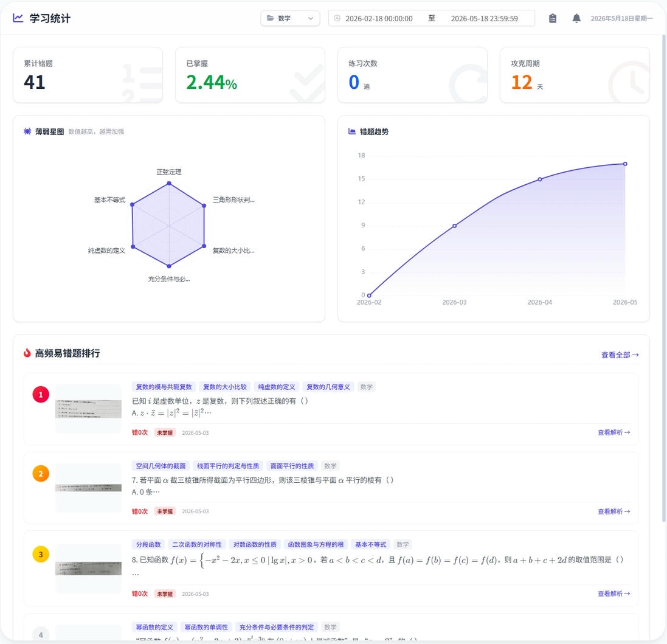Image resolution: width=667 pixels, height=644 pixels.
Task: Select the 函数图象与方程的根 tag
Action: tap(316, 544)
